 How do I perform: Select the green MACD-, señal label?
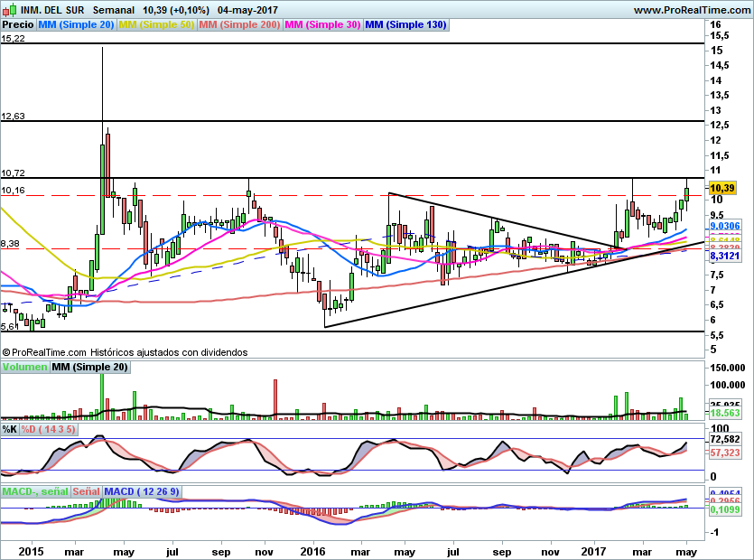point(35,491)
